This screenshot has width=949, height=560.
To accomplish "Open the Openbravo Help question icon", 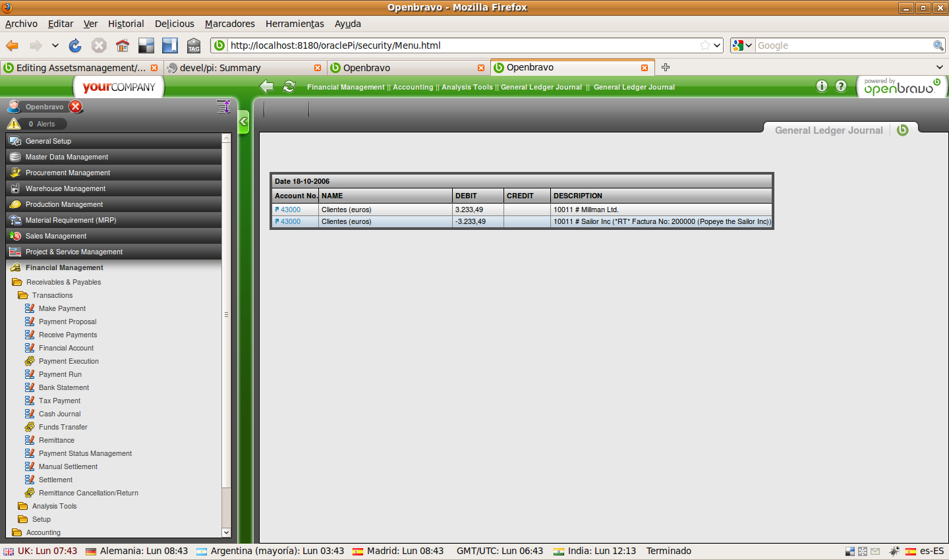I will click(841, 86).
